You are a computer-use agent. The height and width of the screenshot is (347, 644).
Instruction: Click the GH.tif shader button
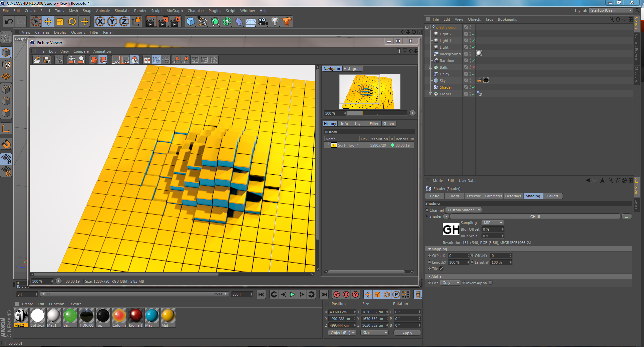pyautogui.click(x=535, y=216)
